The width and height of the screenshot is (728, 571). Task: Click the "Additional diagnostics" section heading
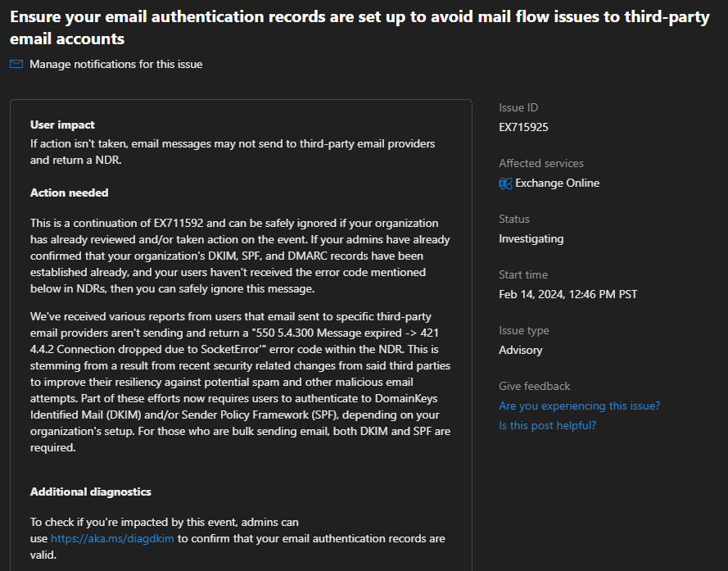coord(90,492)
